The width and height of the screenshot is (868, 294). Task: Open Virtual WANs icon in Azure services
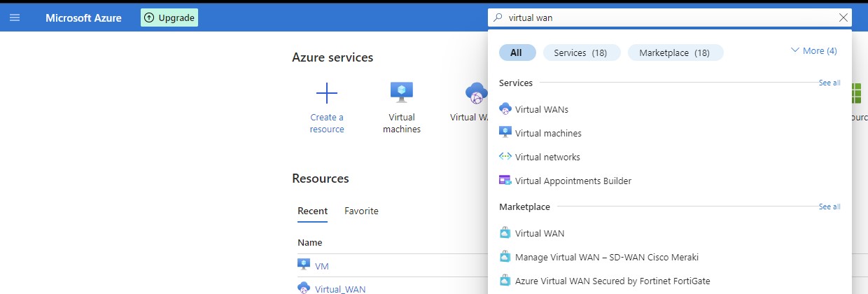475,94
